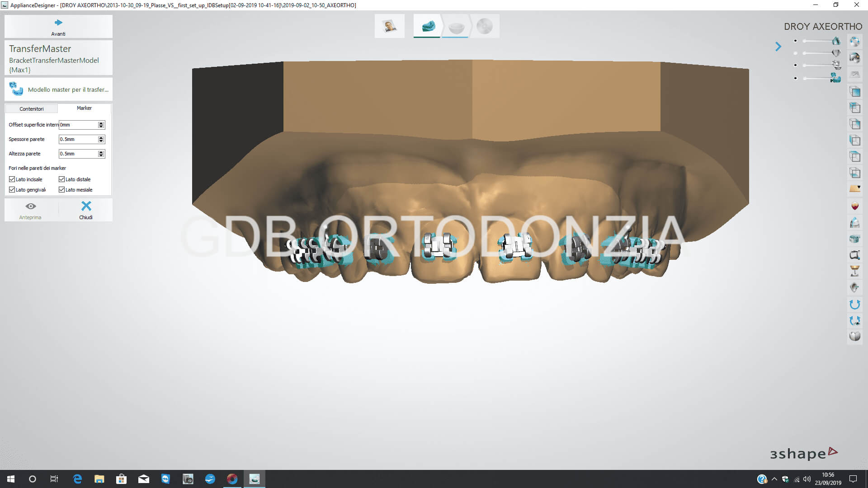Click the arch rotate with eye icon
The width and height of the screenshot is (868, 488).
coord(854,321)
